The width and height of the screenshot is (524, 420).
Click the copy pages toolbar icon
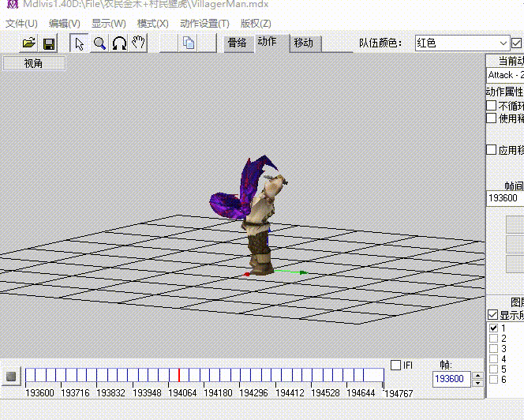[x=189, y=43]
